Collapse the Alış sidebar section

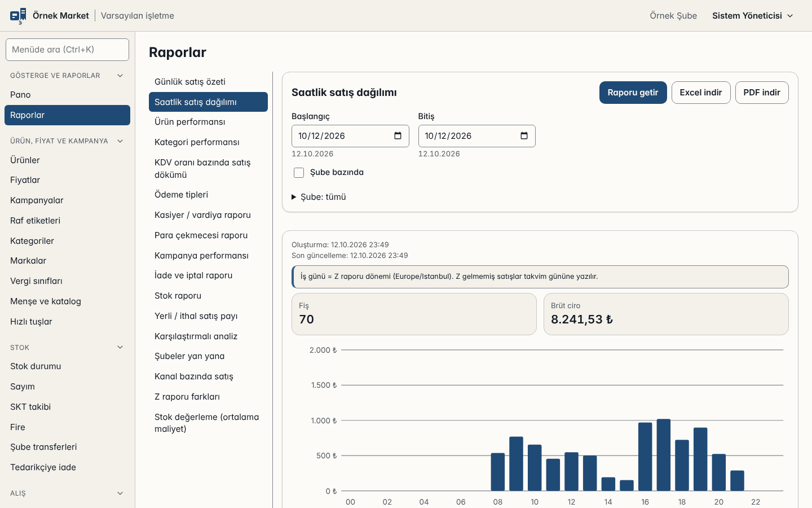pyautogui.click(x=120, y=493)
